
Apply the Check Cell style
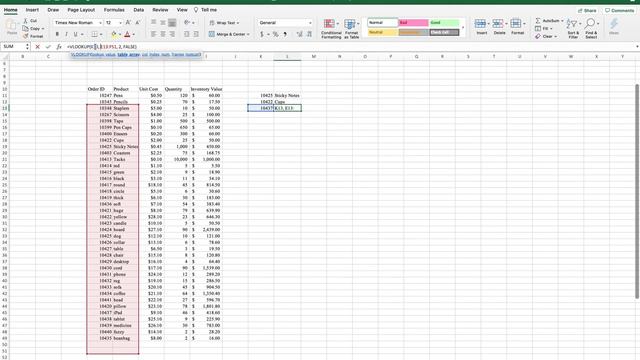point(444,32)
